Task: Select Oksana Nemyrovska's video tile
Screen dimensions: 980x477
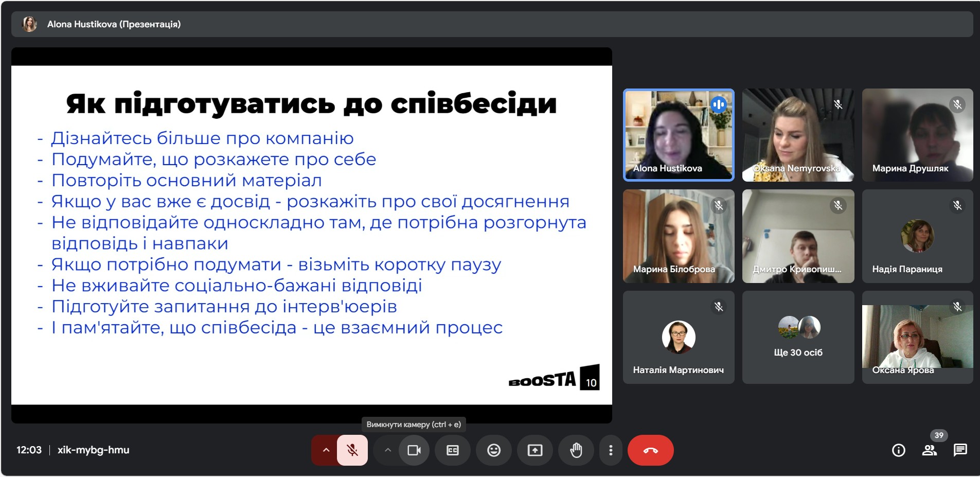Action: tap(798, 135)
